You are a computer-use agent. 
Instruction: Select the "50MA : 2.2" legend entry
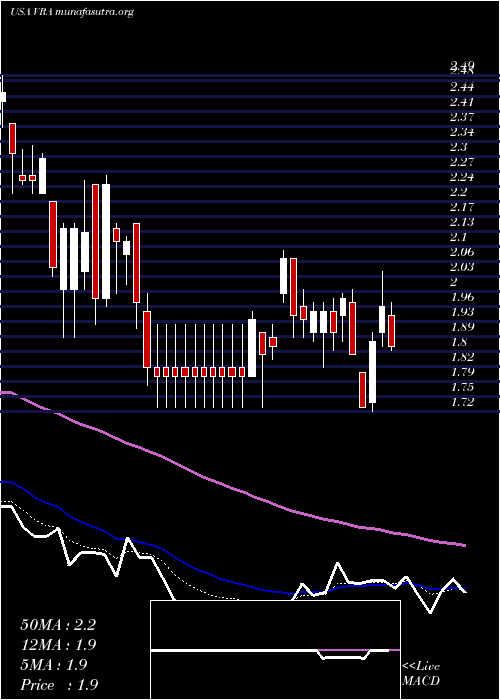pyautogui.click(x=58, y=625)
